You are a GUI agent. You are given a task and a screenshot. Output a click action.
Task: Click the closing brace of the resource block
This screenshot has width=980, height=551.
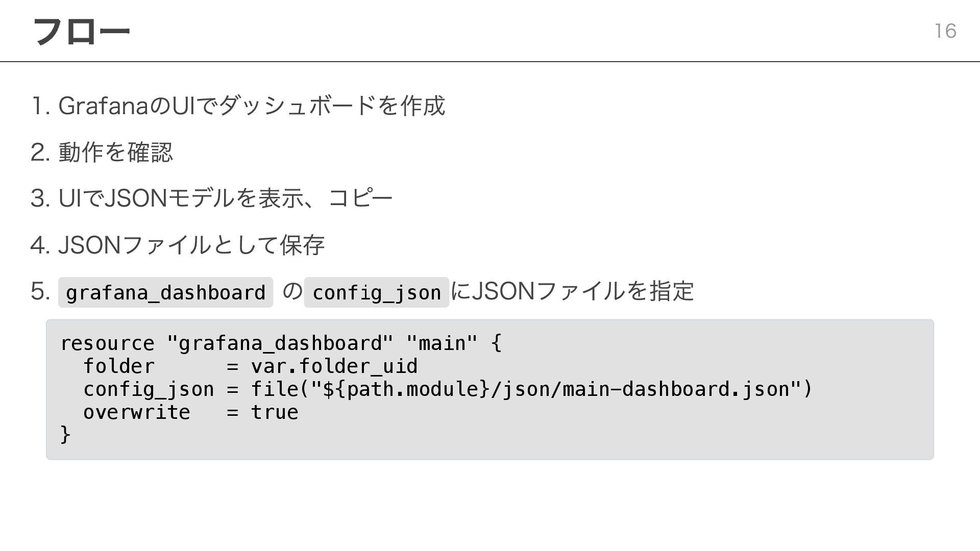[x=65, y=435]
